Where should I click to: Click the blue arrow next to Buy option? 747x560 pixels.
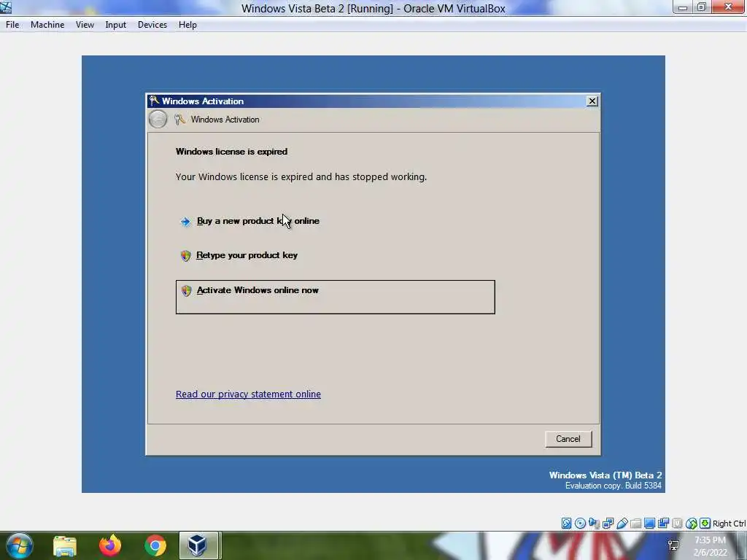point(185,222)
